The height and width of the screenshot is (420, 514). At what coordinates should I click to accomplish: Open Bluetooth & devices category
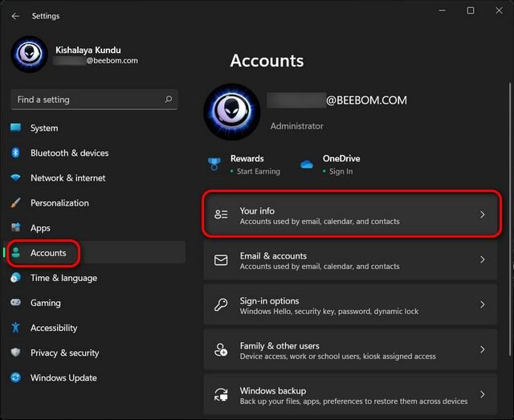point(95,153)
